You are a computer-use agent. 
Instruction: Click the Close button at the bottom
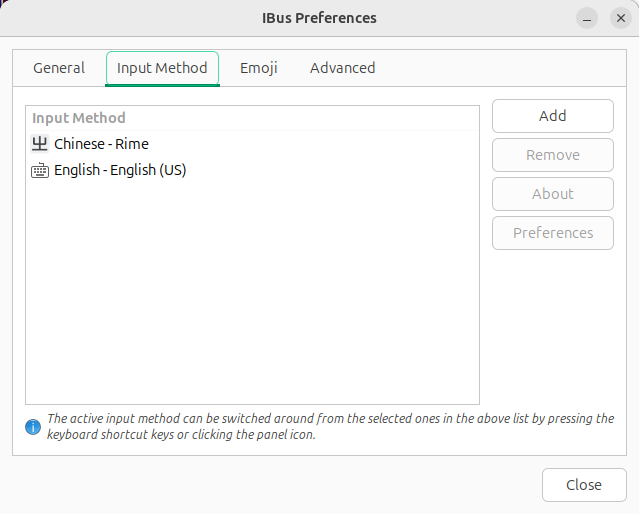point(584,485)
